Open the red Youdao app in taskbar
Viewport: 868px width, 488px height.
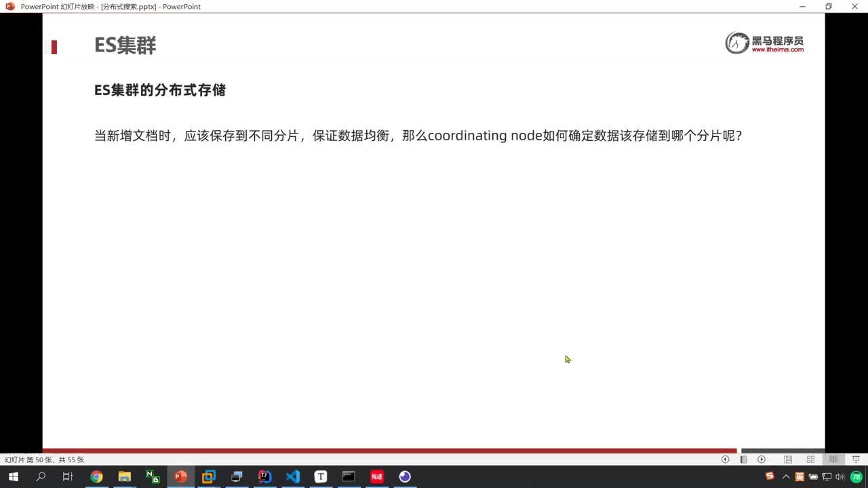tap(377, 476)
